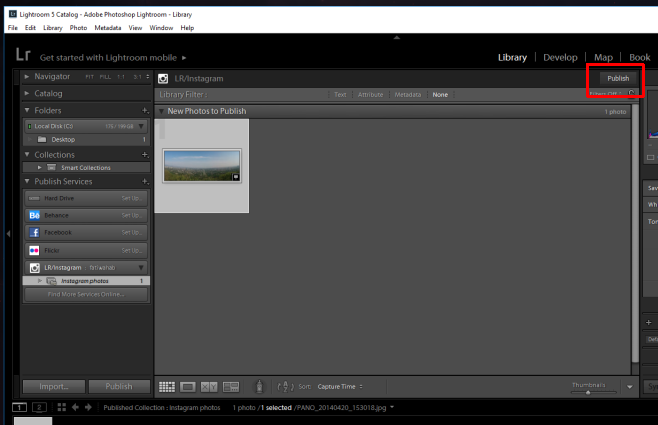Open the LR/Instagram service dropdown arrow
This screenshot has width=658, height=425.
[x=141, y=268]
